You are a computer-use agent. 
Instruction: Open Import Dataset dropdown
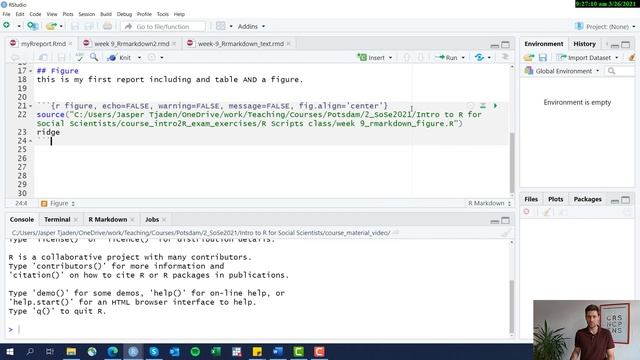617,58
